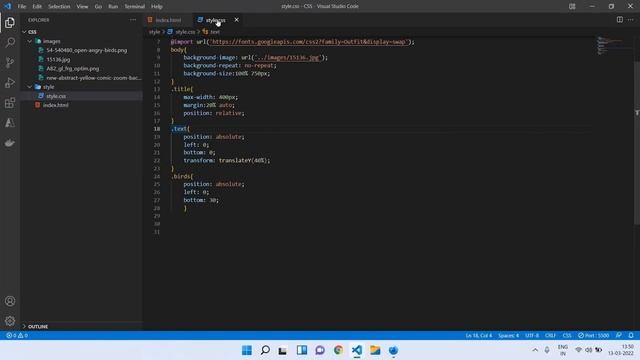Viewport: 640px width, 360px height.
Task: Change indentation via Spaces: 4
Action: pyautogui.click(x=508, y=336)
